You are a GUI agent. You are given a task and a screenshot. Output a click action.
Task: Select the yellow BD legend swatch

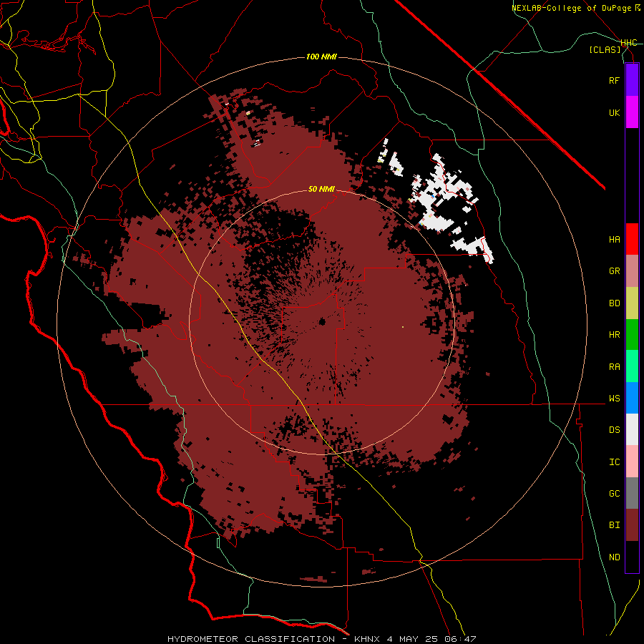click(x=632, y=303)
